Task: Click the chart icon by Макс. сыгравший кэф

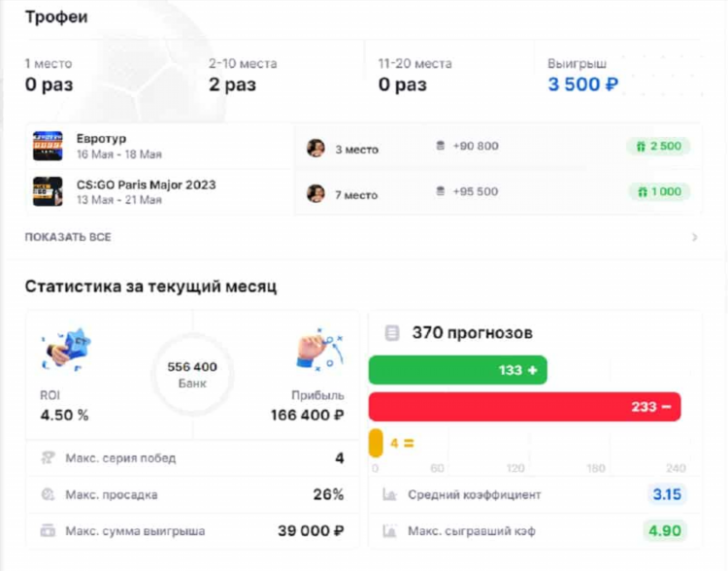Action: click(389, 530)
